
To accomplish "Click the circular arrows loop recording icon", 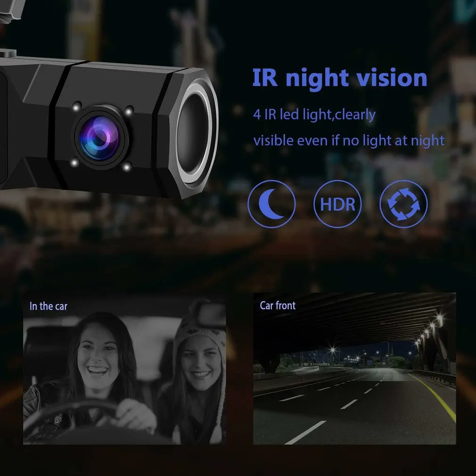I will click(x=404, y=204).
